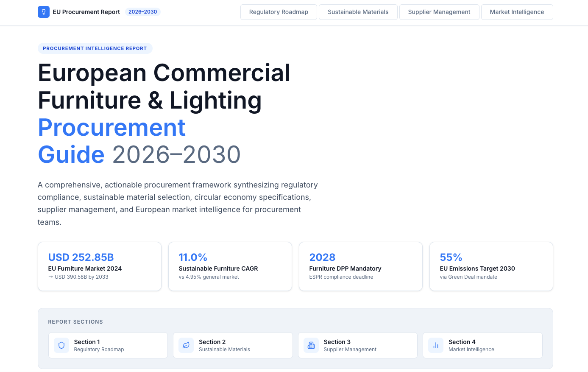This screenshot has width=588, height=372.
Task: Click the 2028 Furniture DPP Mandatory card
Action: click(x=361, y=266)
